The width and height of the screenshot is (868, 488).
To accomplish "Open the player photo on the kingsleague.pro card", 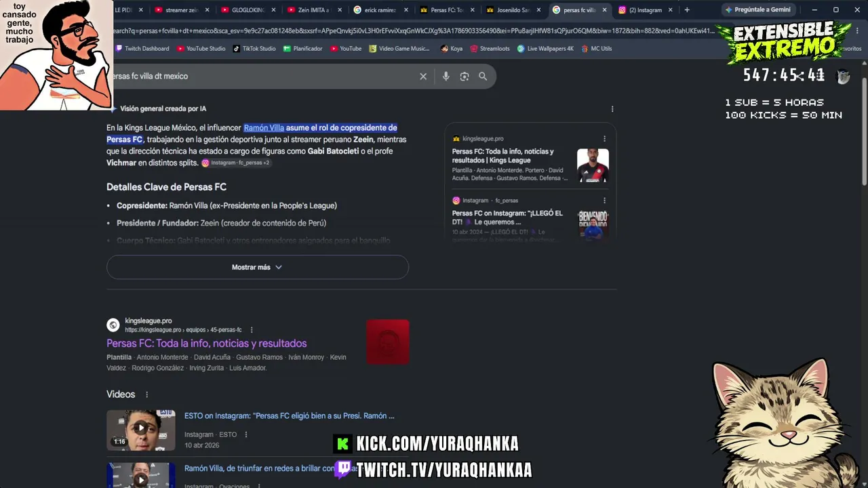I will point(593,165).
